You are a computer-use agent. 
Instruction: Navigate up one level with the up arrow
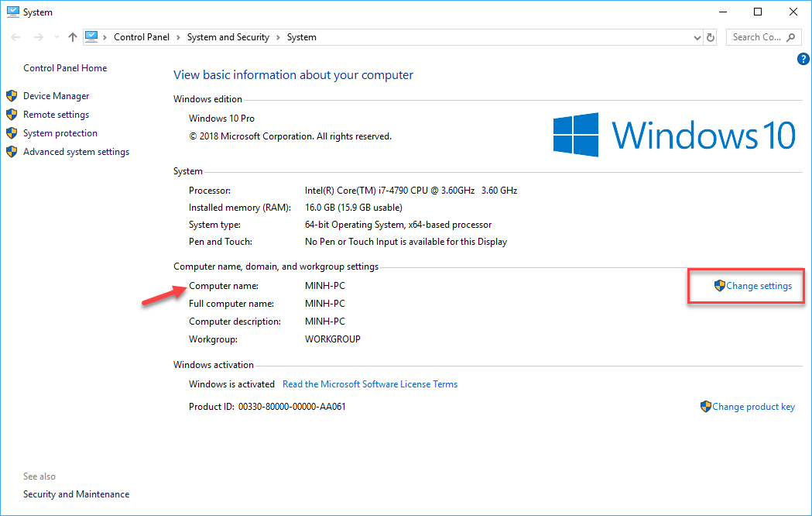72,36
